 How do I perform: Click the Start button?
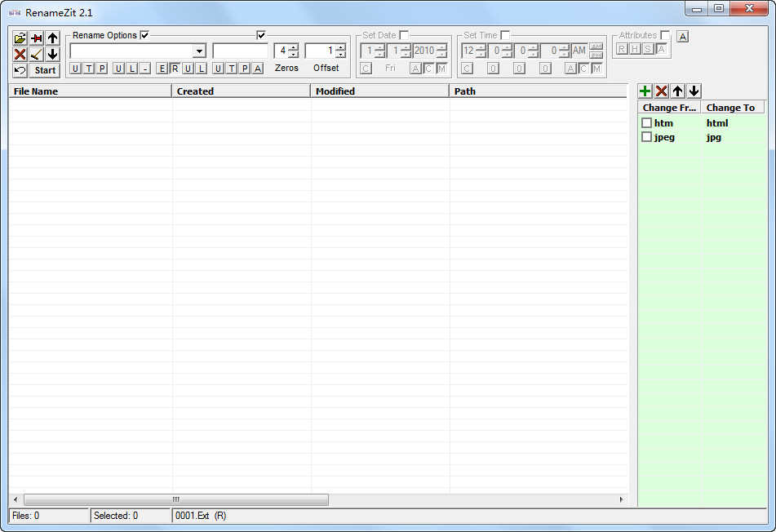click(x=45, y=70)
